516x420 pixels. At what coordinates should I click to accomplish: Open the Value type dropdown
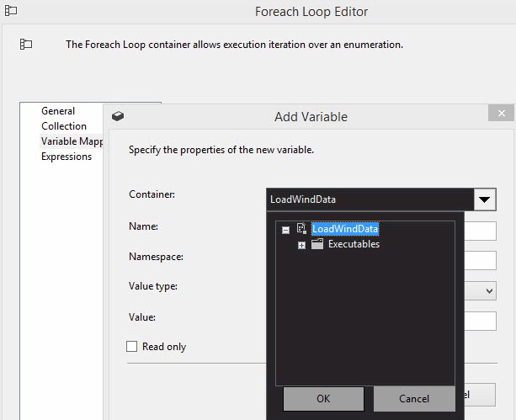point(489,290)
